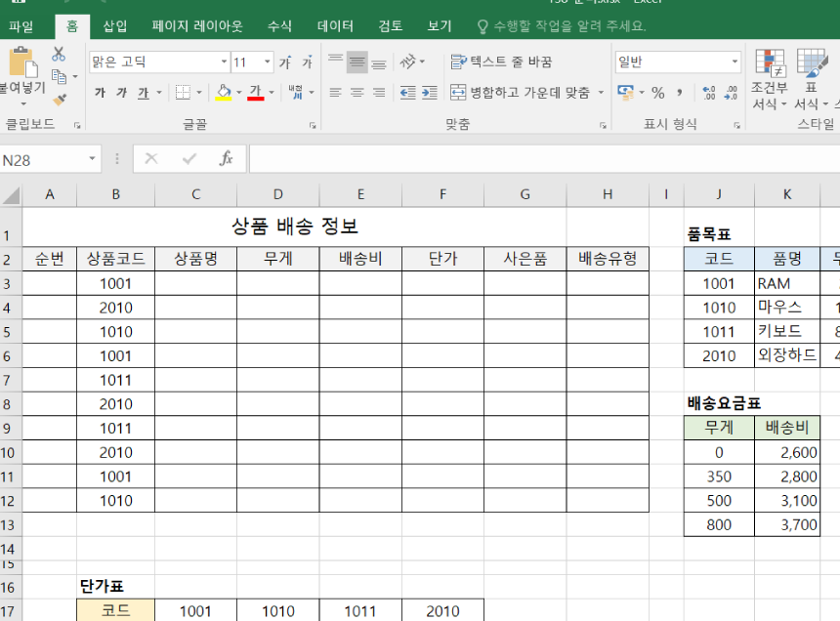840x621 pixels.
Task: Open underline style dropdown arrow
Action: pos(159,93)
